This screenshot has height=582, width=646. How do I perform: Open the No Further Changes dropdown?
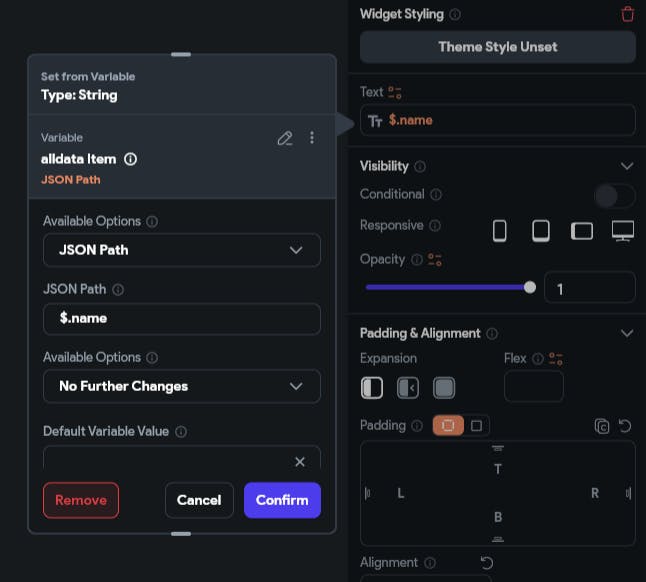click(x=182, y=386)
